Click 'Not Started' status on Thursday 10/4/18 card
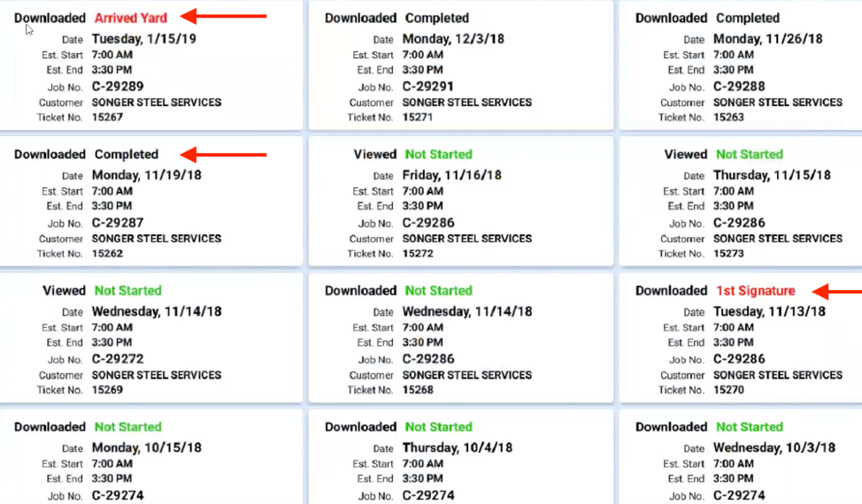The height and width of the screenshot is (504, 862). tap(439, 426)
